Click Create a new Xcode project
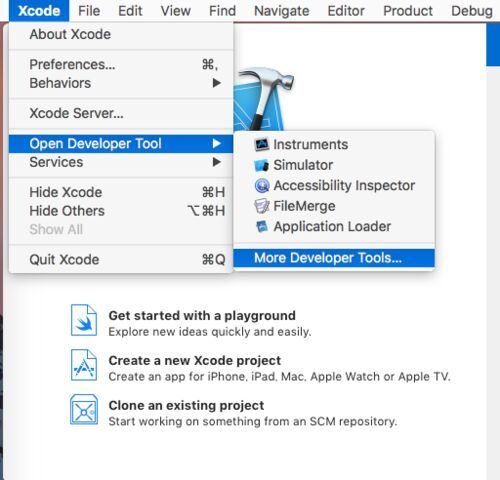 (x=195, y=360)
